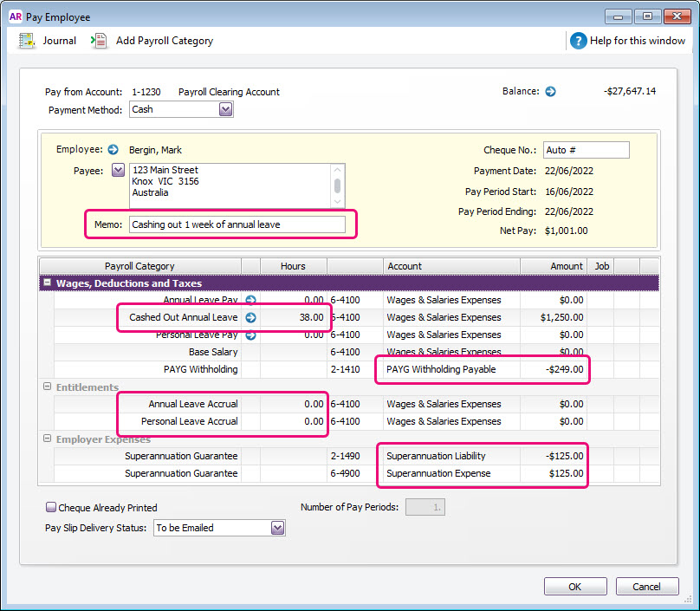Click the Net Pay value $1,001.00
This screenshot has width=700, height=611.
566,231
